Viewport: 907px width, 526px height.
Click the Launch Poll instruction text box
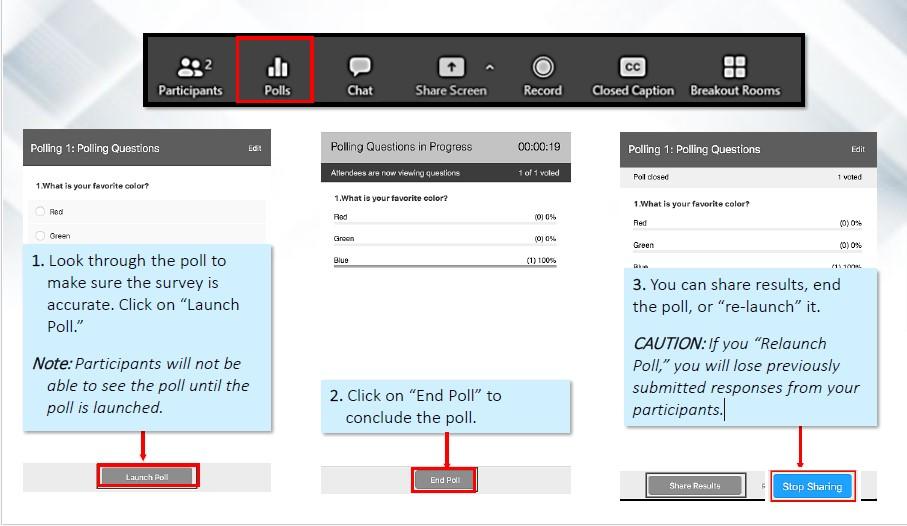click(x=147, y=337)
